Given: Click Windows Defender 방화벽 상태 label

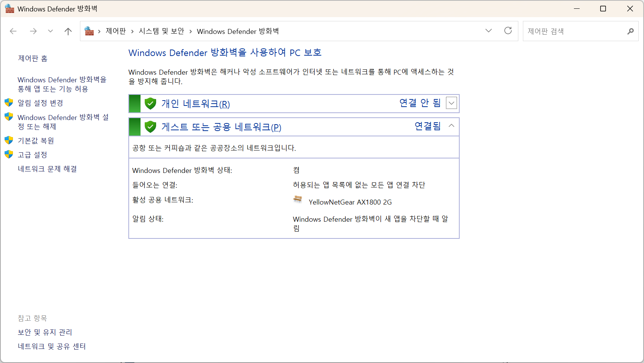Looking at the screenshot, I should click(182, 170).
